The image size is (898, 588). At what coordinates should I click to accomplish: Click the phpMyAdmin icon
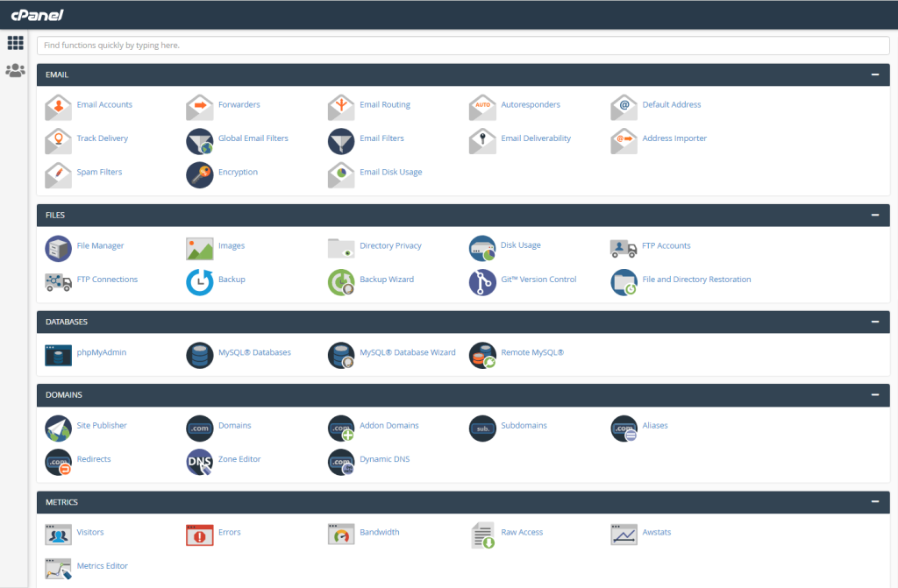pos(59,354)
